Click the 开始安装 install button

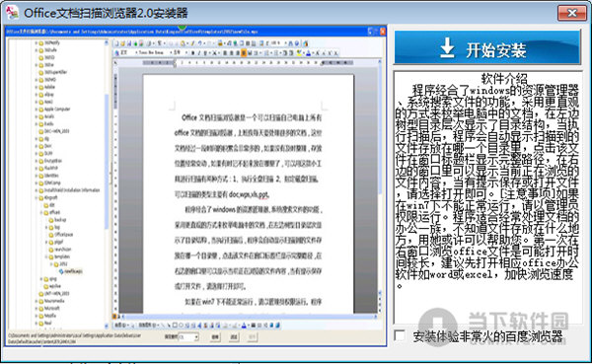tap(487, 48)
